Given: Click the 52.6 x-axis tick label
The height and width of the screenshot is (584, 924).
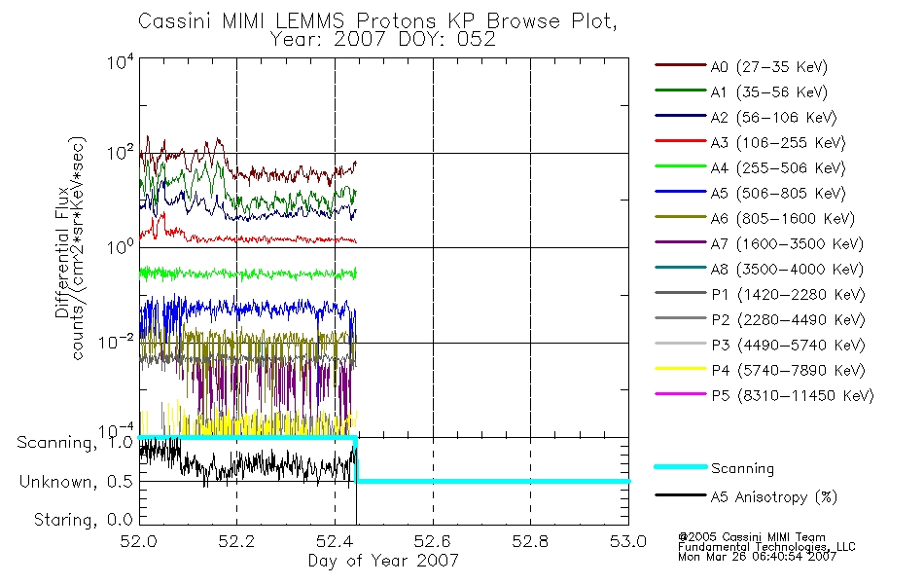Looking at the screenshot, I should pyautogui.click(x=433, y=541).
